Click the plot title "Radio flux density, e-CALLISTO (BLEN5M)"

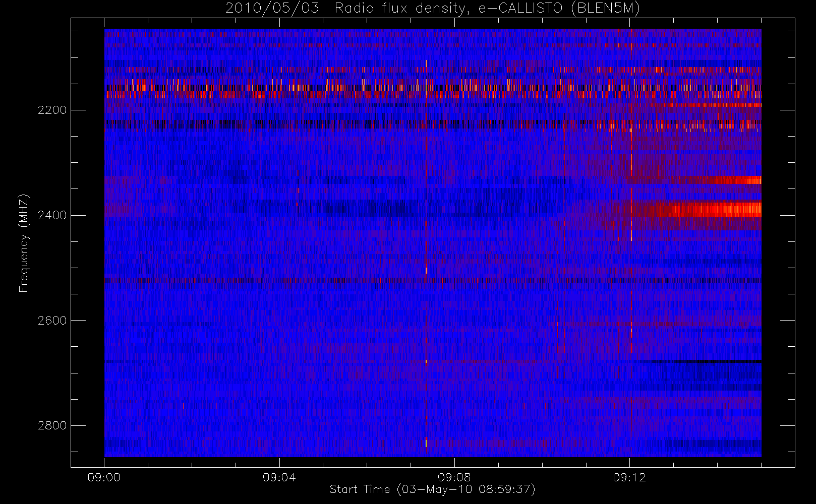point(488,9)
